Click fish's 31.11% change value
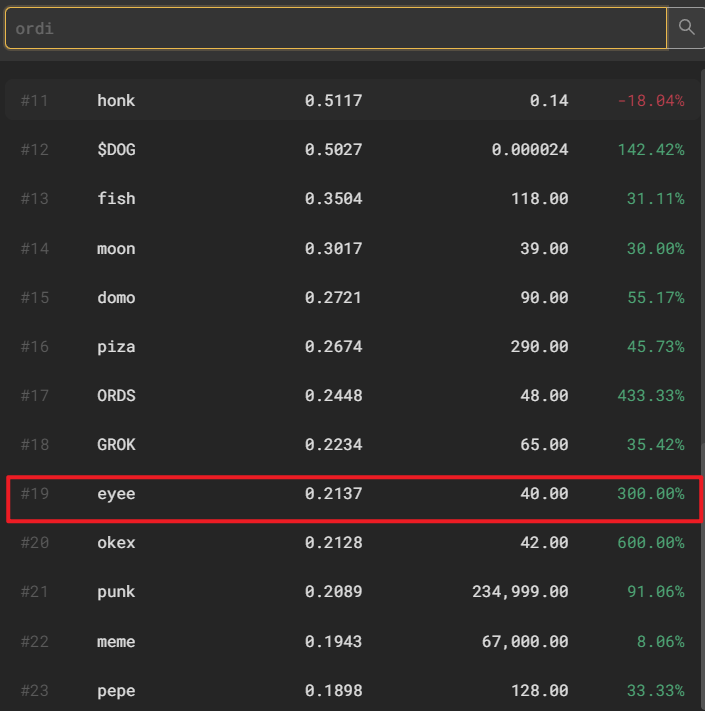705x711 pixels. pos(656,199)
